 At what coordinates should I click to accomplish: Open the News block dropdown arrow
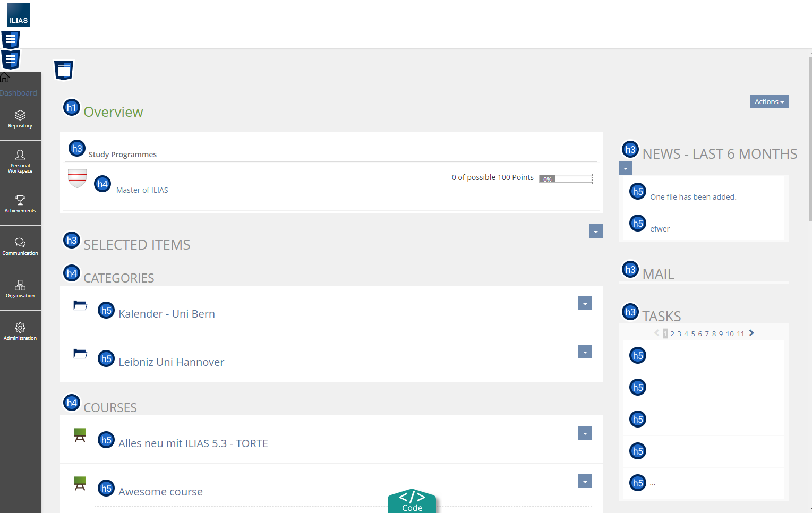pyautogui.click(x=625, y=168)
